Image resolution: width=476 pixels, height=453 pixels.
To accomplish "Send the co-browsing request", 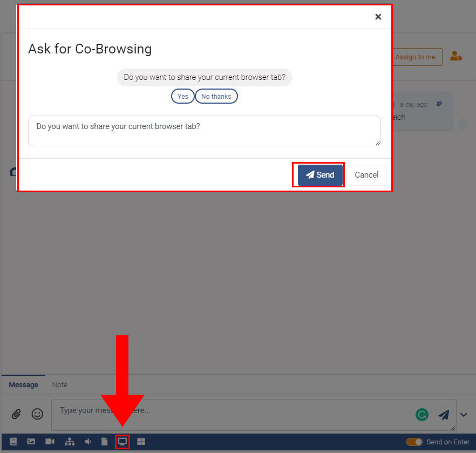I will [320, 175].
